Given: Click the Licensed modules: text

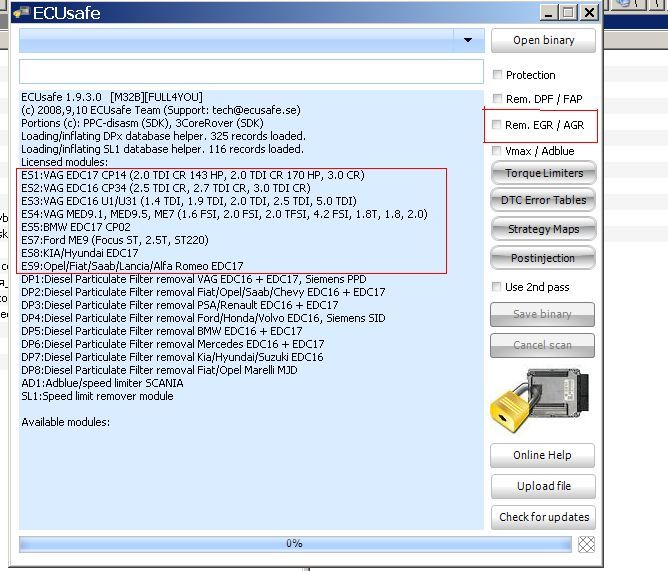Looking at the screenshot, I should pos(65,162).
